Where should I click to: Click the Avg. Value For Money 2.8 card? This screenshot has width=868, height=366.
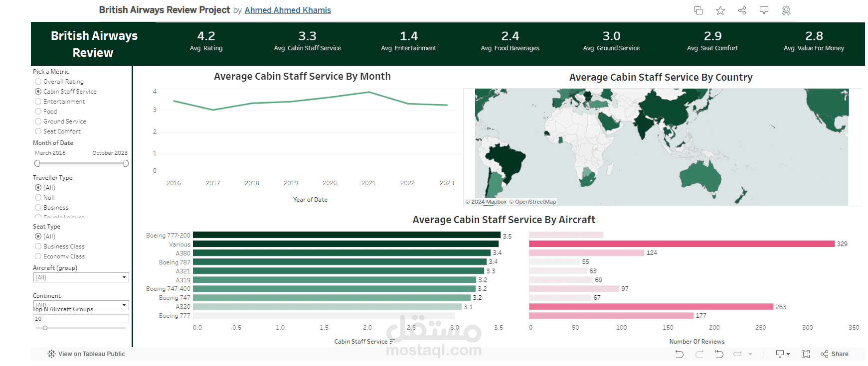814,41
